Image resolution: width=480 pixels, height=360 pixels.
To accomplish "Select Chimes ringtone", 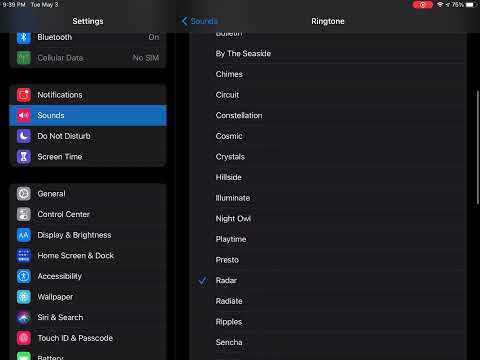I will point(328,74).
